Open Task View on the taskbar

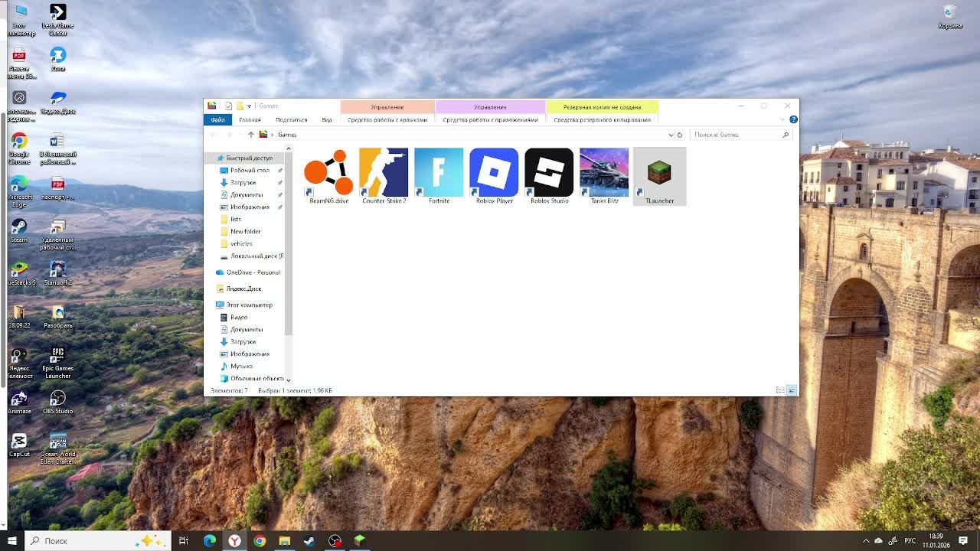(184, 541)
